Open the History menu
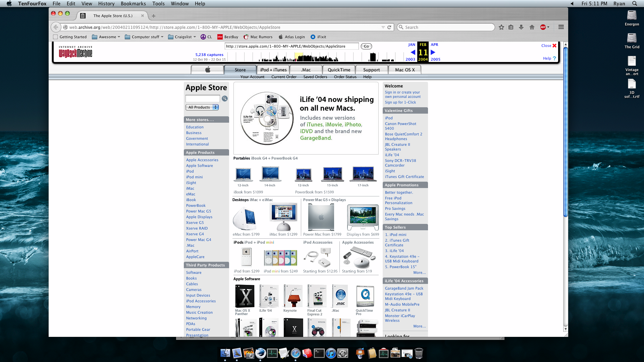Viewport: 644px width, 362px height. coord(106,4)
